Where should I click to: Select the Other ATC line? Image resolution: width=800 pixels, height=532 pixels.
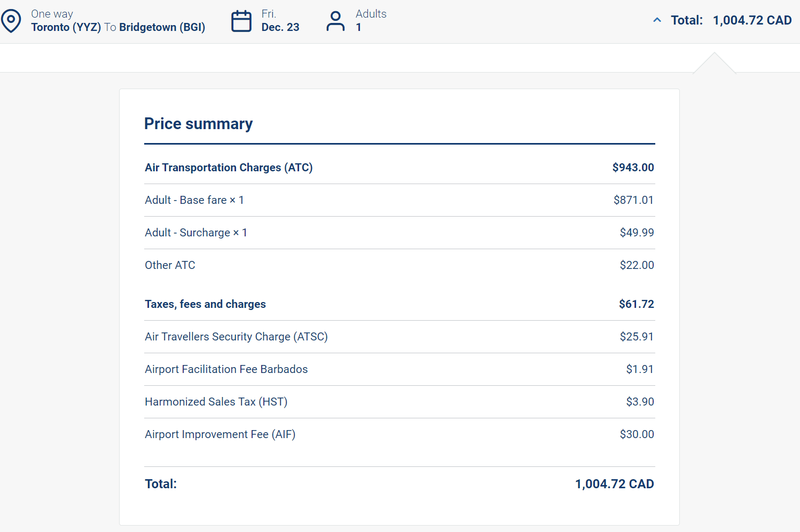[x=170, y=265]
